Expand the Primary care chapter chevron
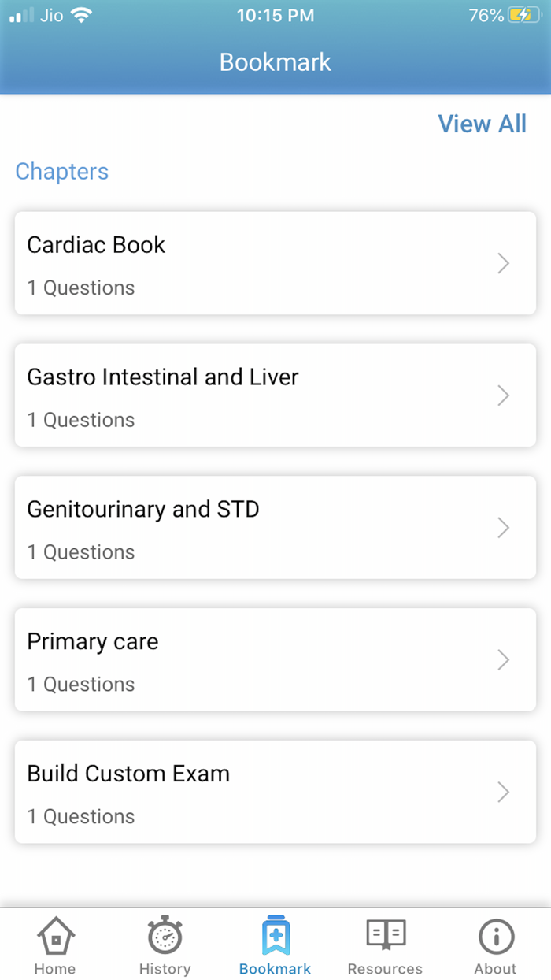The width and height of the screenshot is (551, 980). [503, 660]
